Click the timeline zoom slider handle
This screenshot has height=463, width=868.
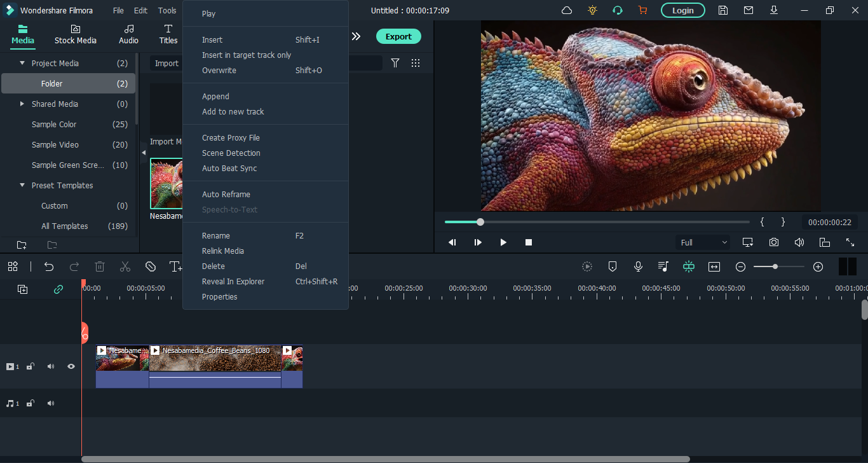pos(775,266)
